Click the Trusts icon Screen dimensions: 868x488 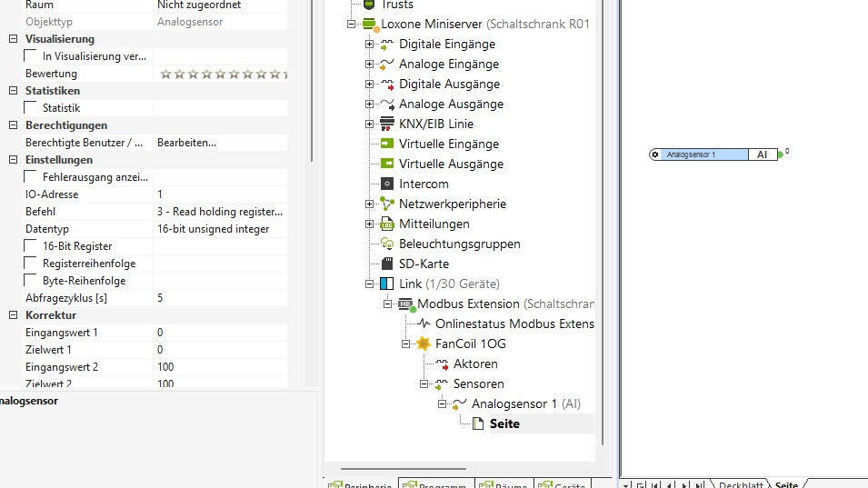[x=369, y=5]
